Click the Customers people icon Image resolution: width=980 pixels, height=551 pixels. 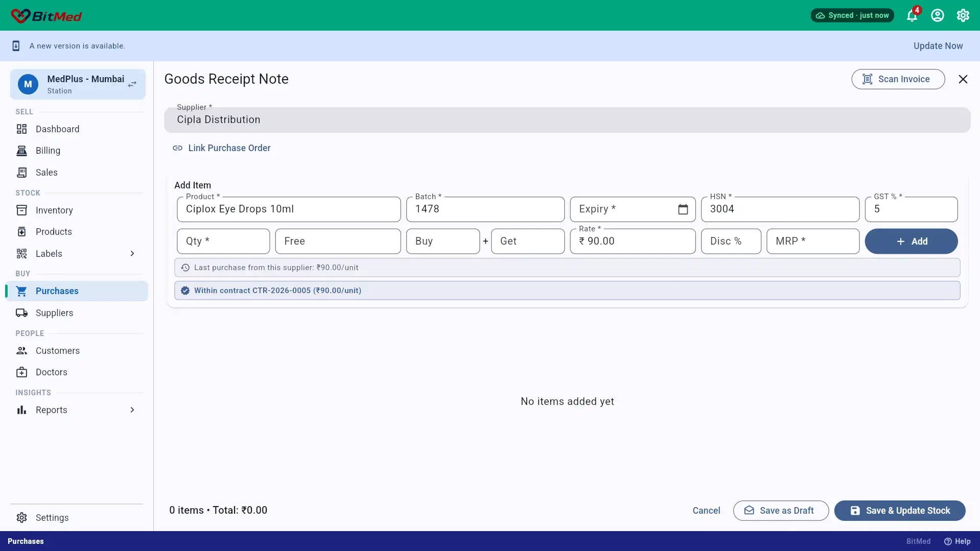coord(21,351)
